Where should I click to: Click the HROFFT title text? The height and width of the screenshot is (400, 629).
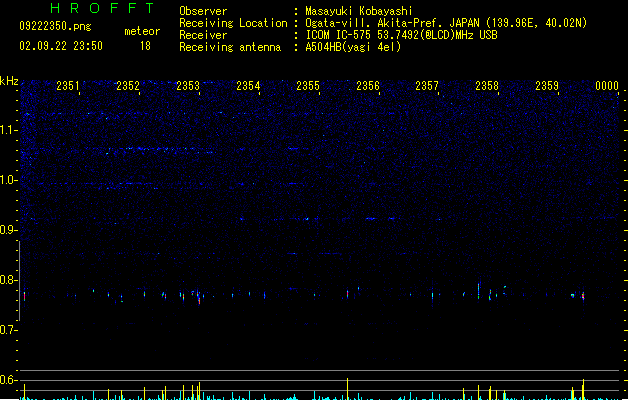103,8
